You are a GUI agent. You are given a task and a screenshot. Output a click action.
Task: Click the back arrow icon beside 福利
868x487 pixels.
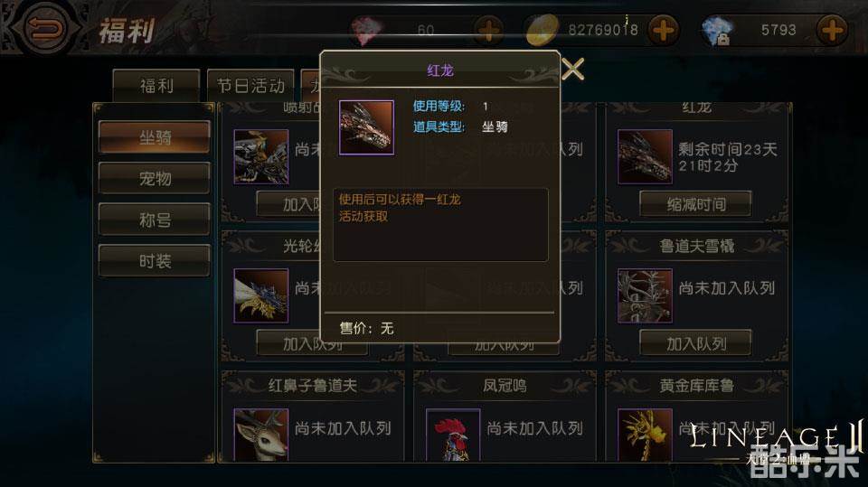tap(46, 28)
